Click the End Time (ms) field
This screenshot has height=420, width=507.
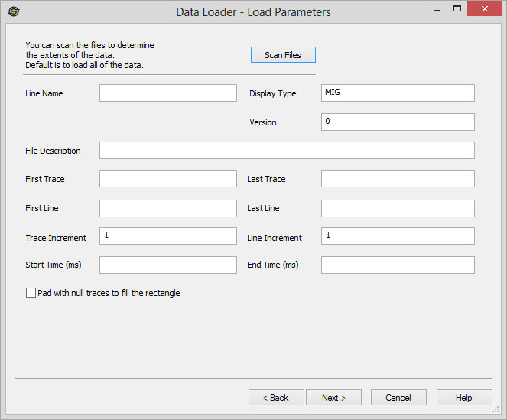(398, 265)
